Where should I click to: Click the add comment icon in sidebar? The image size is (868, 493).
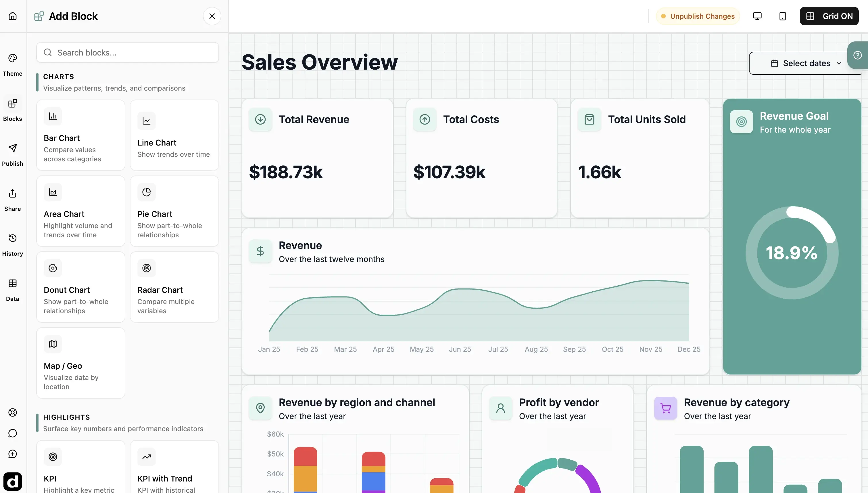(x=13, y=454)
